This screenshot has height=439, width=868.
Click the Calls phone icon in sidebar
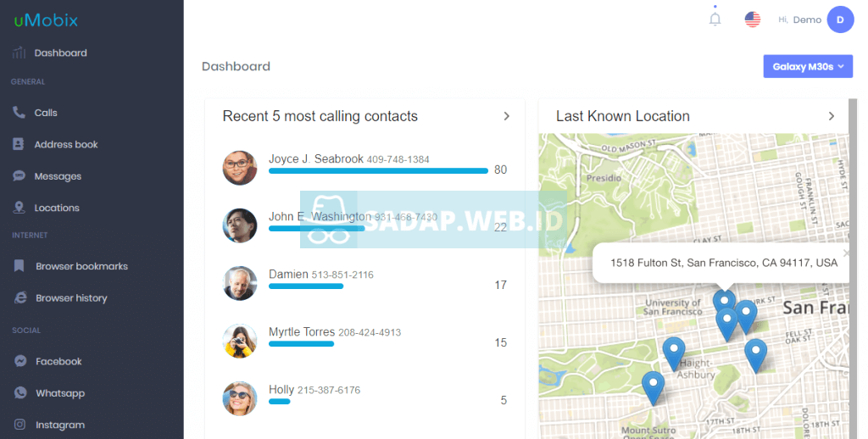pyautogui.click(x=19, y=113)
